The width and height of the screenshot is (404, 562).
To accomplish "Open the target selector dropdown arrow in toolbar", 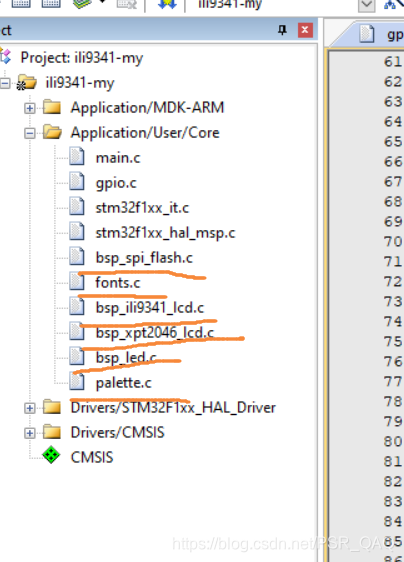I will (366, 5).
